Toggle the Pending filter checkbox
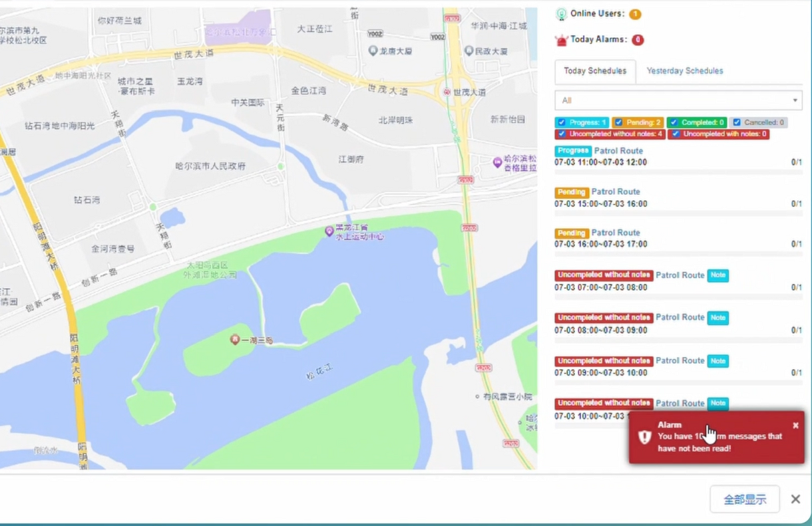This screenshot has height=526, width=812. [x=618, y=122]
